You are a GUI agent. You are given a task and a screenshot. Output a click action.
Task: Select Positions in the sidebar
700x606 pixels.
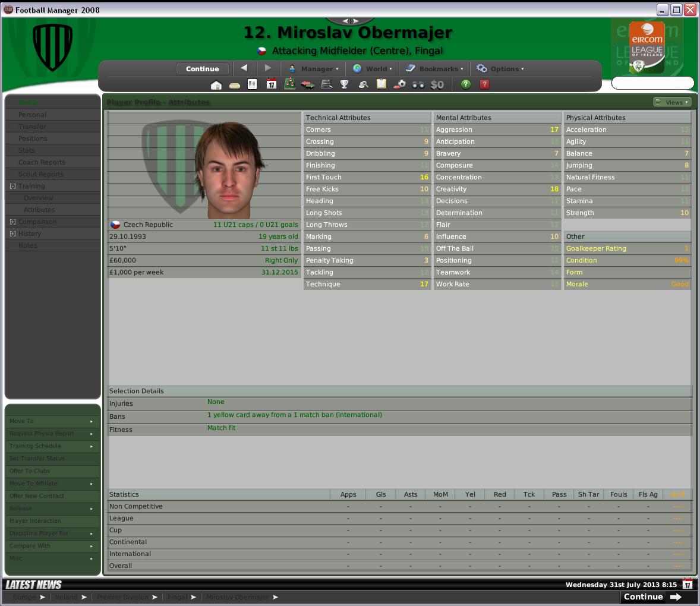[x=33, y=138]
